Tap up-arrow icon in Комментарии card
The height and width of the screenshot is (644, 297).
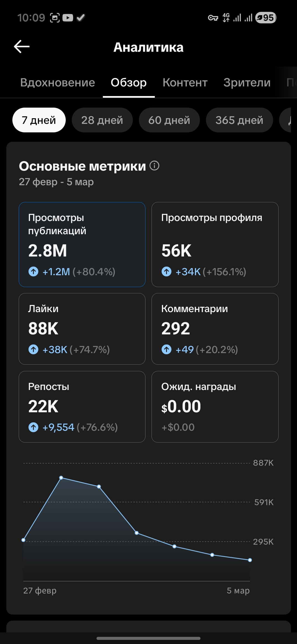point(166,350)
